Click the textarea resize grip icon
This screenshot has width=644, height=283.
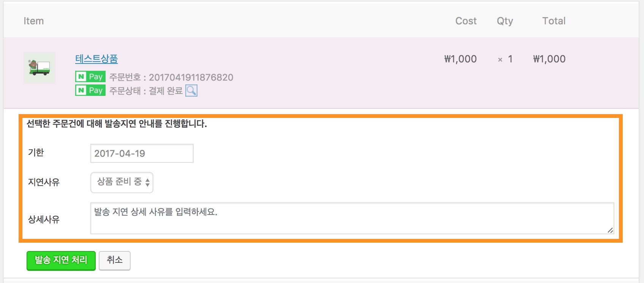coord(610,230)
